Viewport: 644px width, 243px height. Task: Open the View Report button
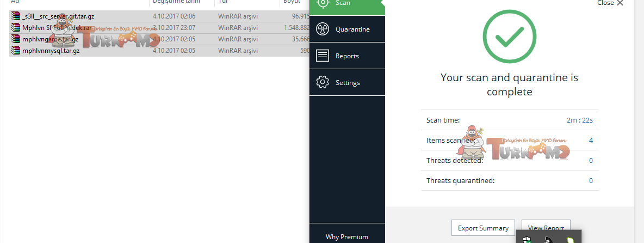tap(546, 228)
